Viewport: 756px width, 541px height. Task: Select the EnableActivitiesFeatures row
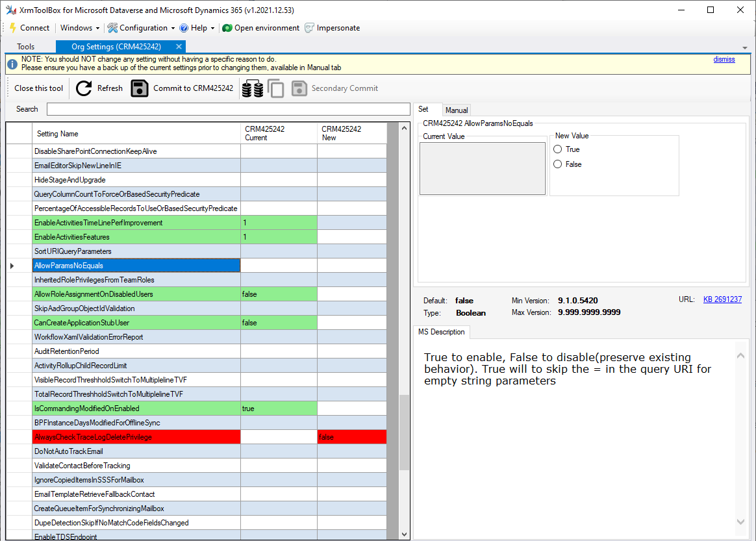[x=196, y=237]
